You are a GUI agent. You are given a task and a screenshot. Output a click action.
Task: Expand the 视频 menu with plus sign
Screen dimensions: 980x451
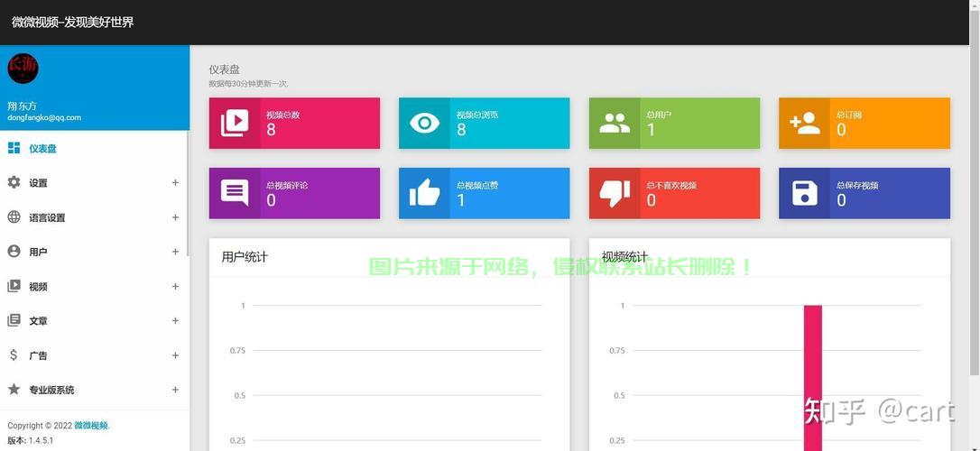176,286
